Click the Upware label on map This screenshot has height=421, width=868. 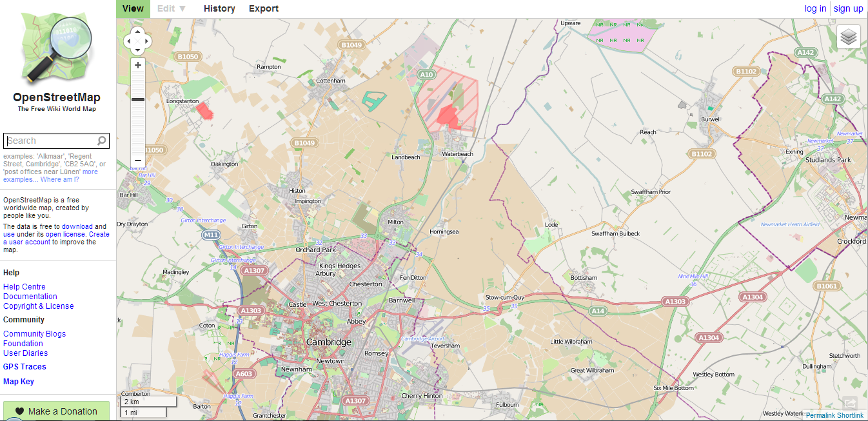571,23
